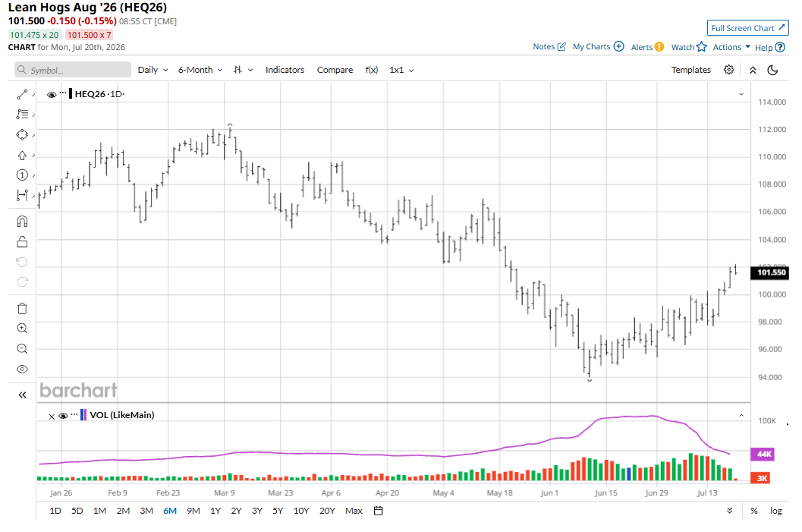The height and width of the screenshot is (532, 802).
Task: Select the trend line drawing tool
Action: coord(22,95)
